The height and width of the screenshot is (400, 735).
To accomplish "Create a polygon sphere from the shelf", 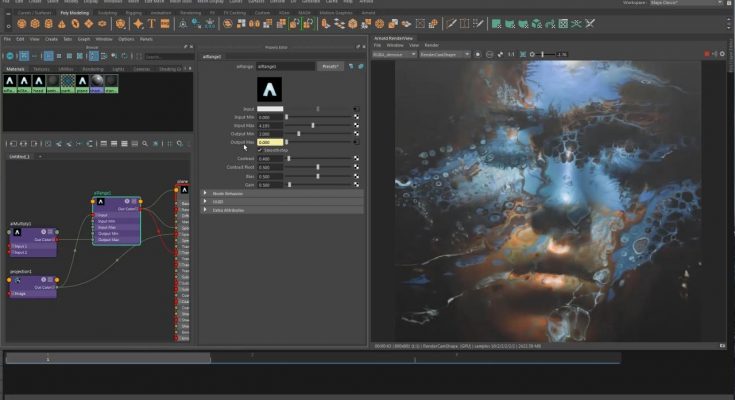I will 22,23.
